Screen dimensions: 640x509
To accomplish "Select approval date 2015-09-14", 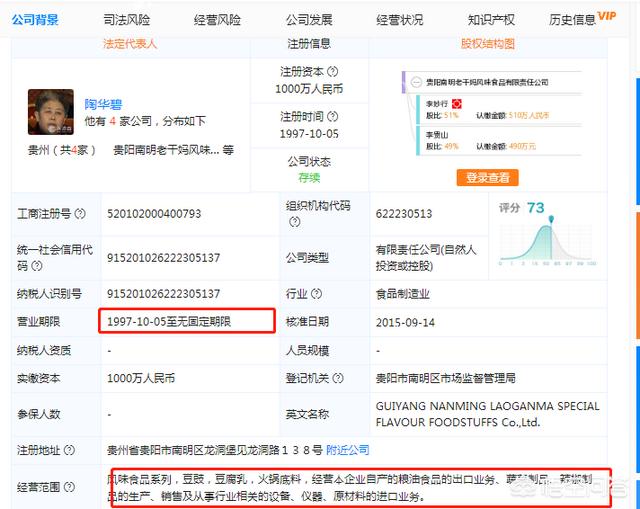I will 405,322.
